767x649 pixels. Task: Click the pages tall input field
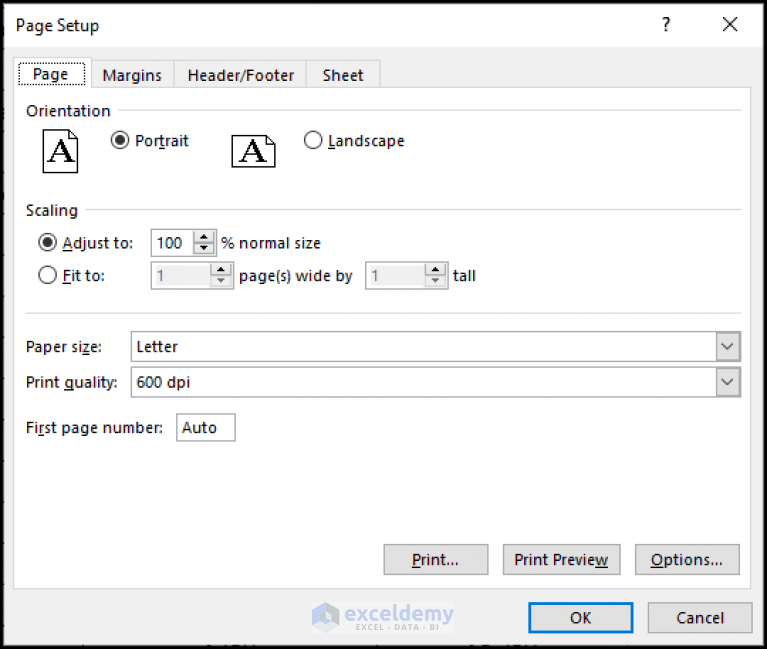395,276
